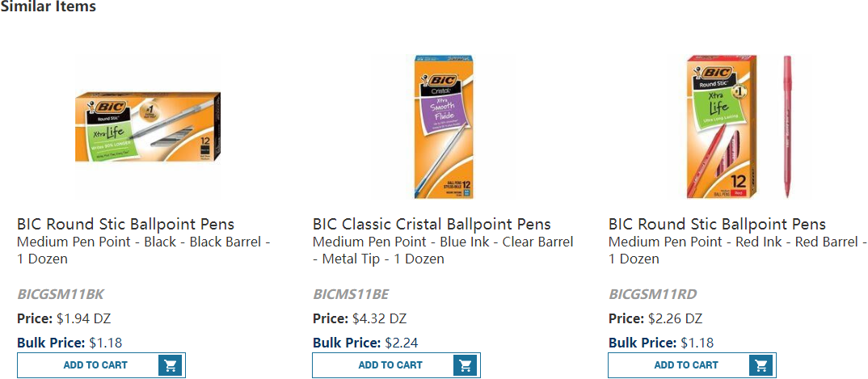The image size is (868, 379).
Task: Click the Similar Items heading
Action: [48, 7]
